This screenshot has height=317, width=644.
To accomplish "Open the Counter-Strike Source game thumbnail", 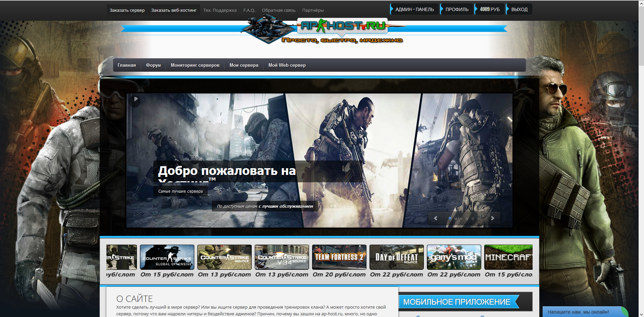I will [x=225, y=257].
